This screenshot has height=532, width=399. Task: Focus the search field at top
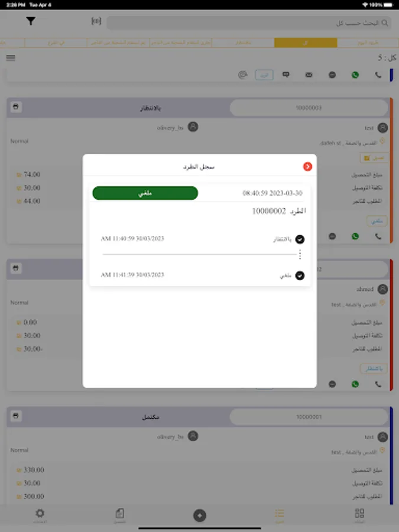tap(249, 22)
